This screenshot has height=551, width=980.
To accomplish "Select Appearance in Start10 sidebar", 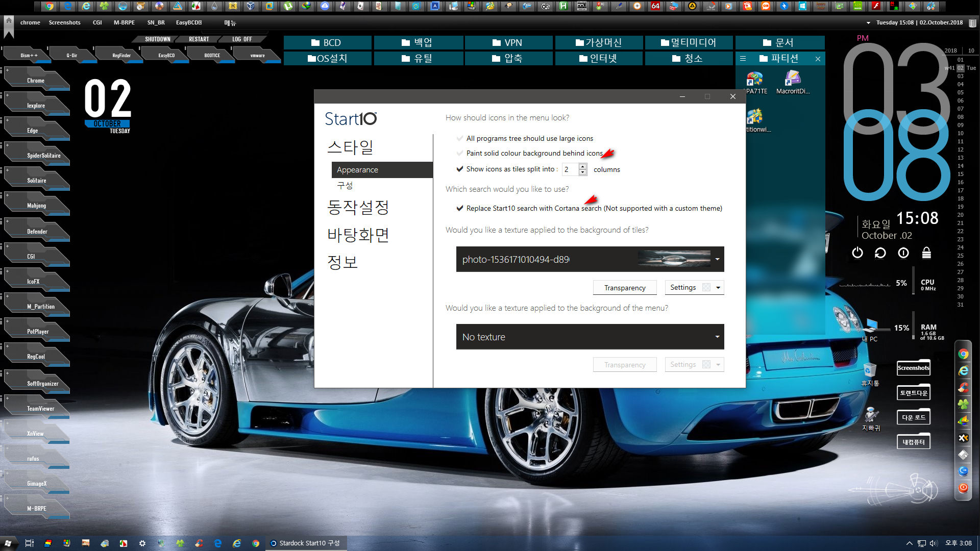I will coord(382,170).
